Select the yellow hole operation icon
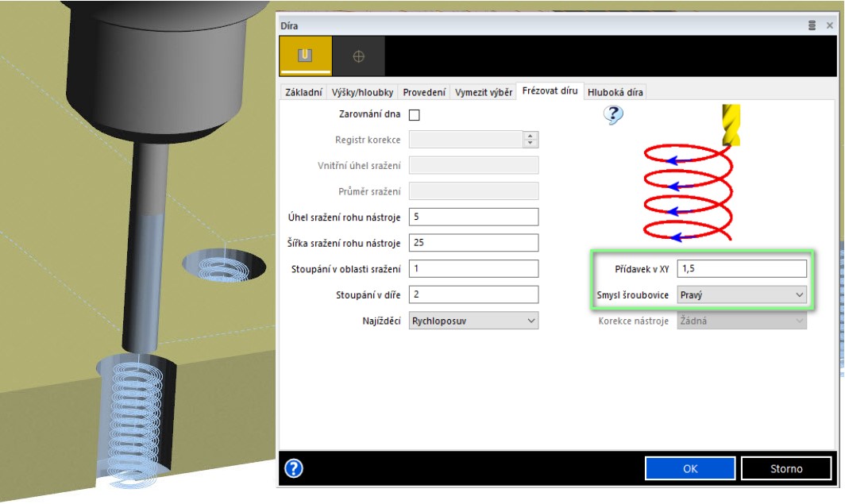The width and height of the screenshot is (845, 504). coord(306,56)
